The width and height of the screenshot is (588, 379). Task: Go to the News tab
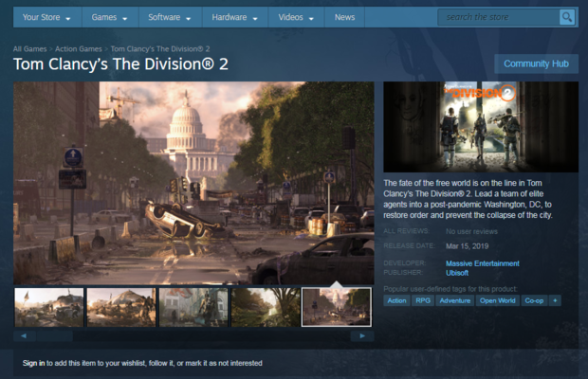[x=344, y=17]
